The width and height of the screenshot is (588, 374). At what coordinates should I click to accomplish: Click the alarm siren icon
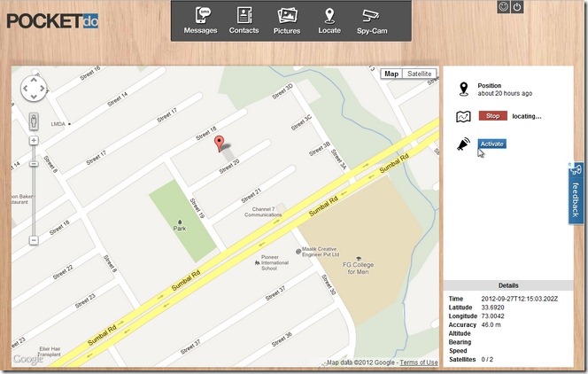[463, 144]
